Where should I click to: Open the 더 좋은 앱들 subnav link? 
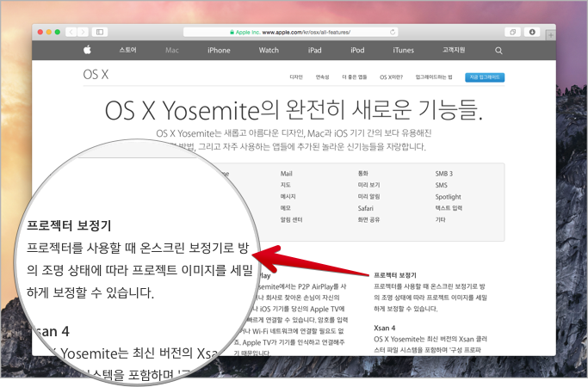[355, 77]
